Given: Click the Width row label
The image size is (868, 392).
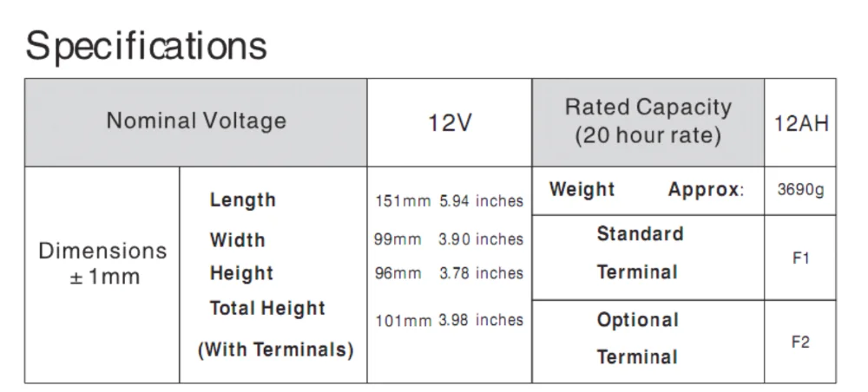Looking at the screenshot, I should [237, 240].
